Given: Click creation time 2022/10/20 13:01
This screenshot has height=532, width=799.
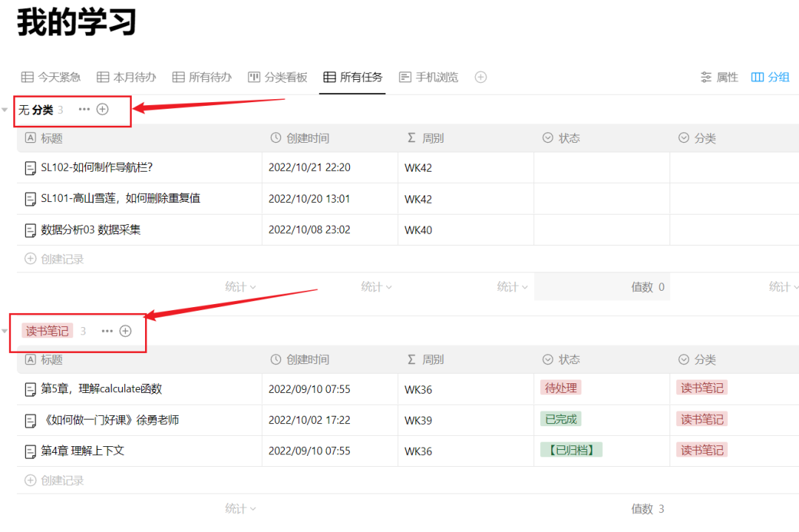Looking at the screenshot, I should [309, 199].
